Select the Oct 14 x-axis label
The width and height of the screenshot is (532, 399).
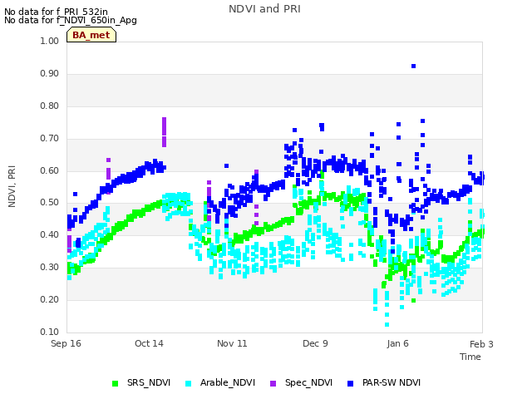click(149, 343)
